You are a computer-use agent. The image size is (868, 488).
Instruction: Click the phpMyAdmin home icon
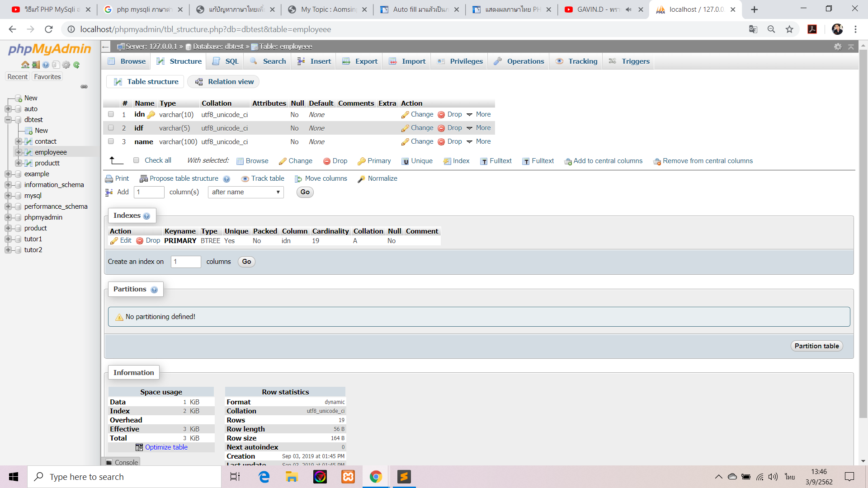[25, 65]
